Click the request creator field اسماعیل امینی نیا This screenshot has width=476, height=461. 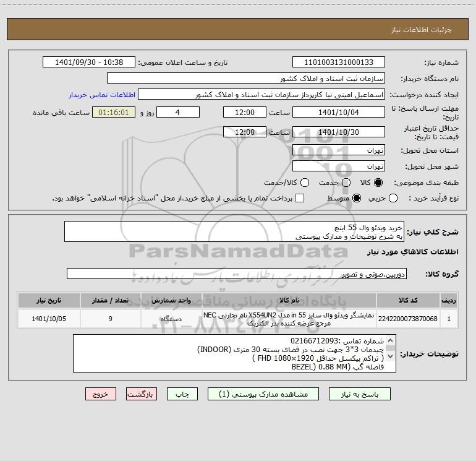(x=261, y=95)
